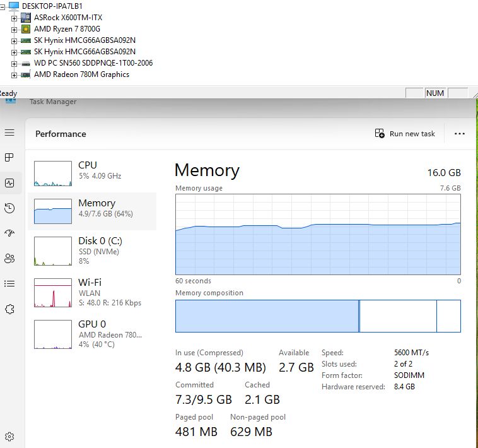Open the Startup apps icon
The width and height of the screenshot is (478, 448).
tap(9, 233)
